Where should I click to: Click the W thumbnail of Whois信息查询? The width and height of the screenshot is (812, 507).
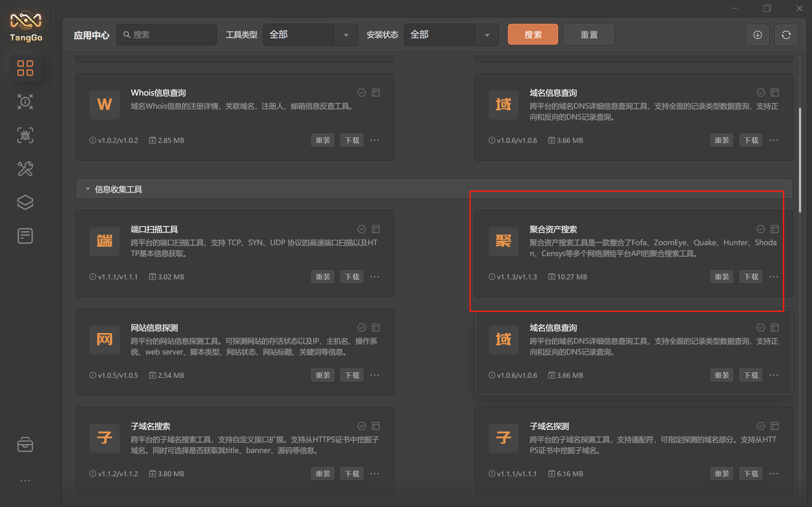[104, 105]
